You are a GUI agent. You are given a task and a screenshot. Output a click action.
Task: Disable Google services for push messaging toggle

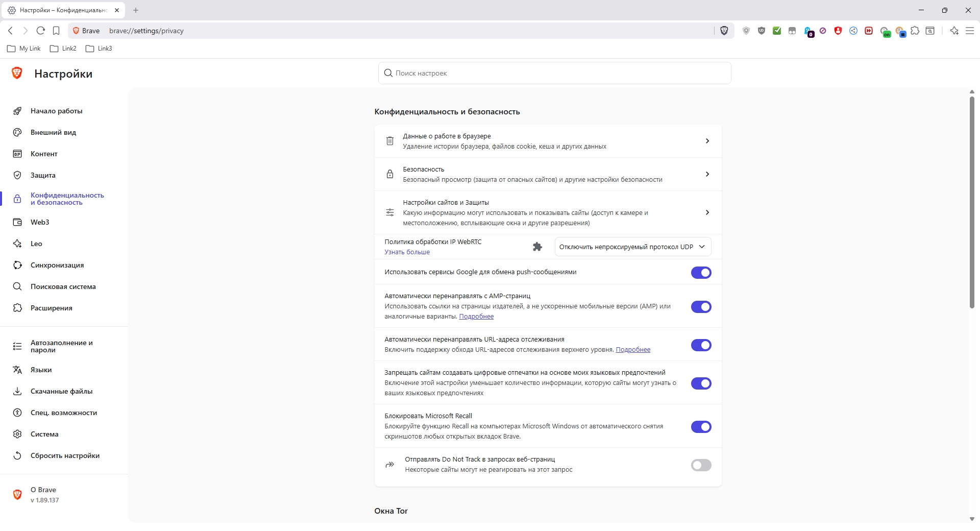pos(701,273)
